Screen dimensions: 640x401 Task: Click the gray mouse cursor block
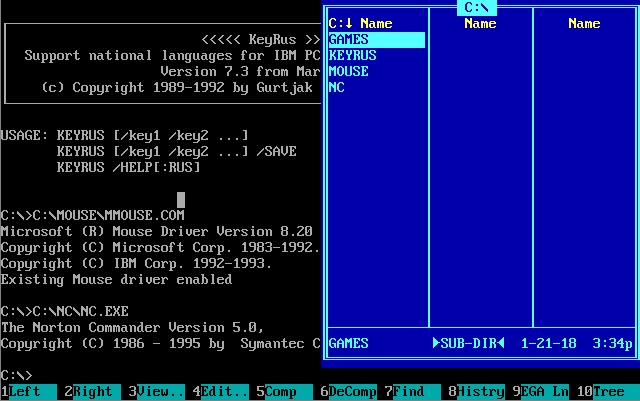click(x=181, y=200)
